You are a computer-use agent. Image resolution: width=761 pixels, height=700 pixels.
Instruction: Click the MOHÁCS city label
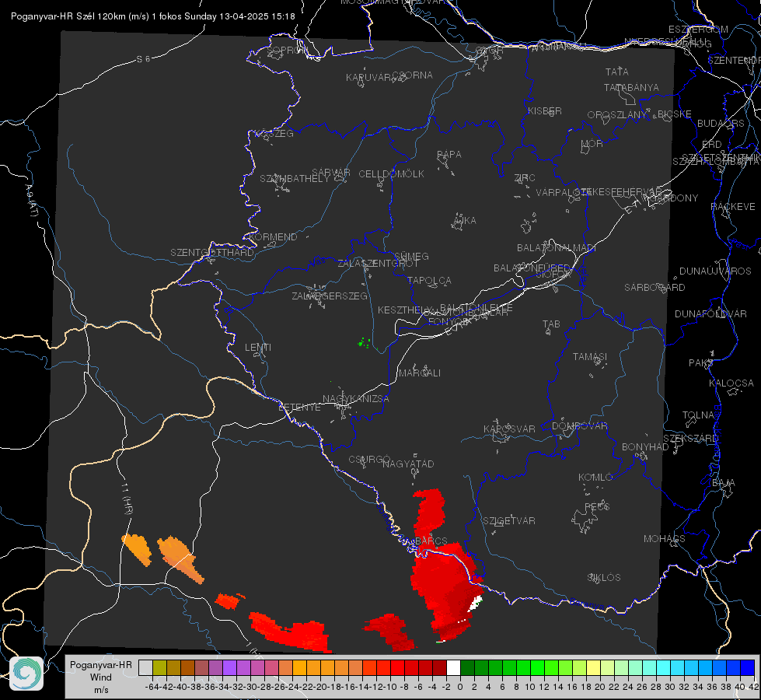point(665,539)
